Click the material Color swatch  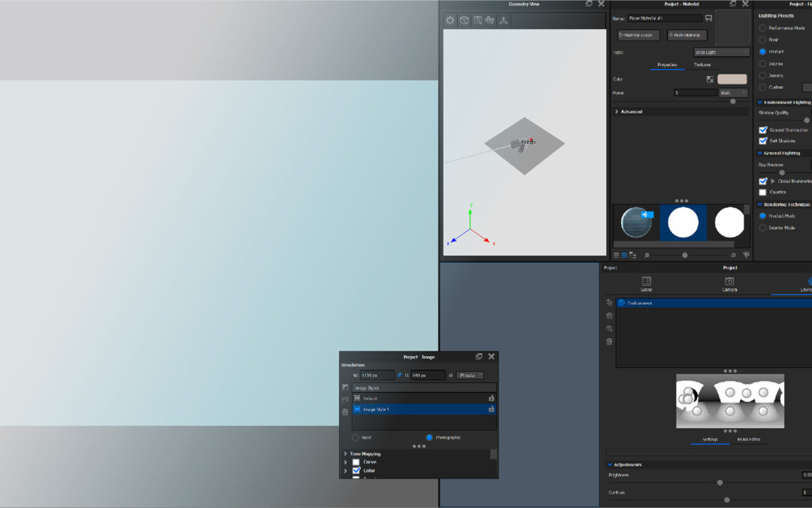coord(732,79)
